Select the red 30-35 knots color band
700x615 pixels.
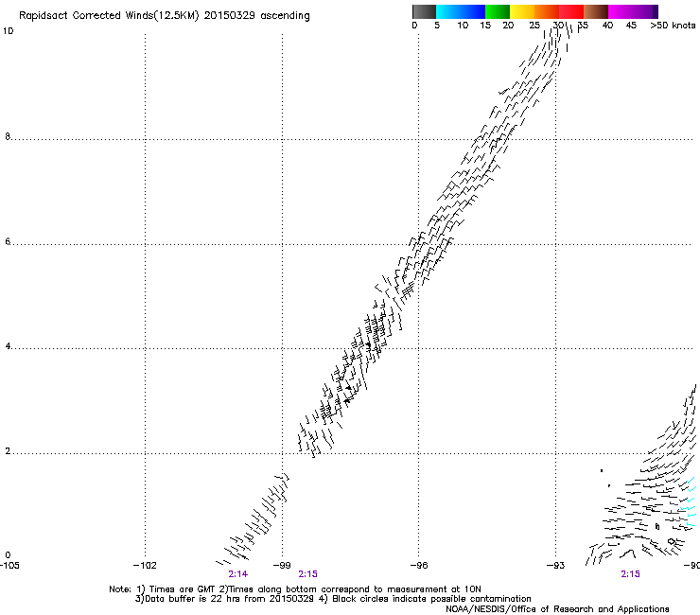coord(571,11)
